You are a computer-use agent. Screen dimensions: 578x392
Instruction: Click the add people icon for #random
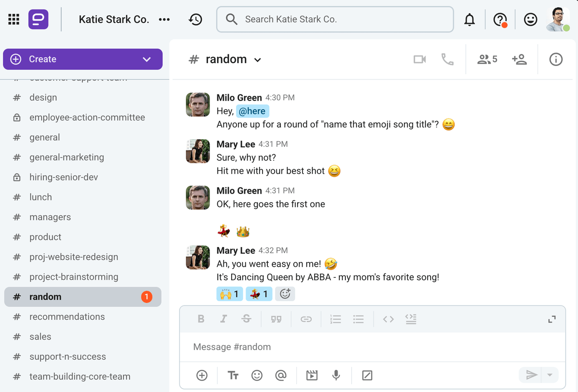click(x=520, y=59)
